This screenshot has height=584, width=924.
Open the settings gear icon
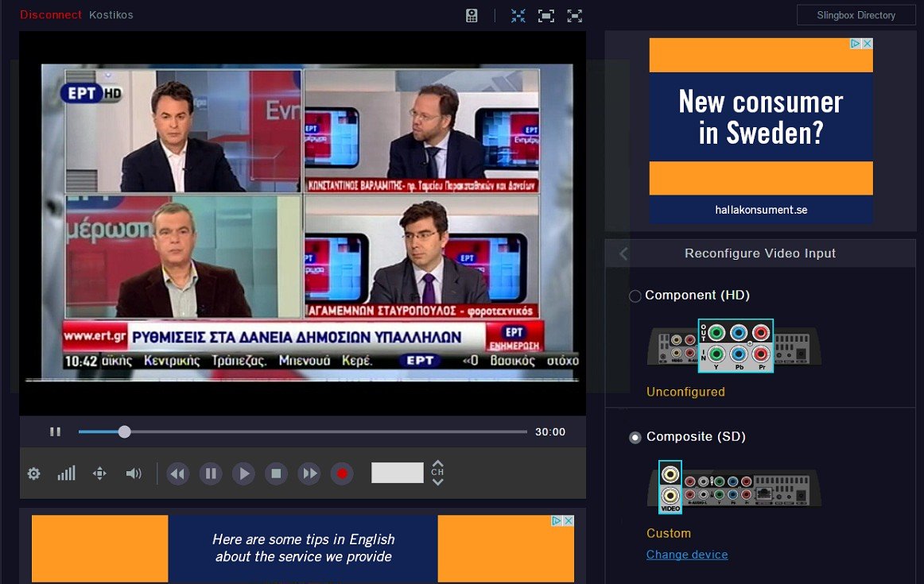point(33,474)
